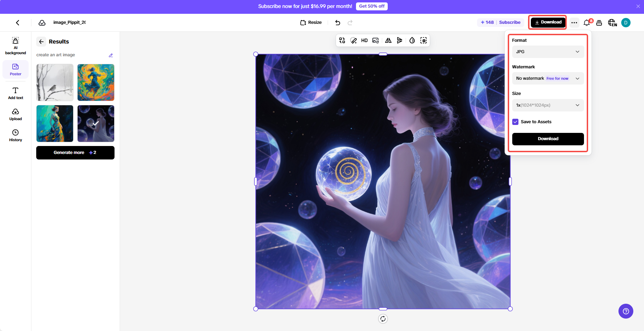
Task: Click the Results heading
Action: (59, 42)
